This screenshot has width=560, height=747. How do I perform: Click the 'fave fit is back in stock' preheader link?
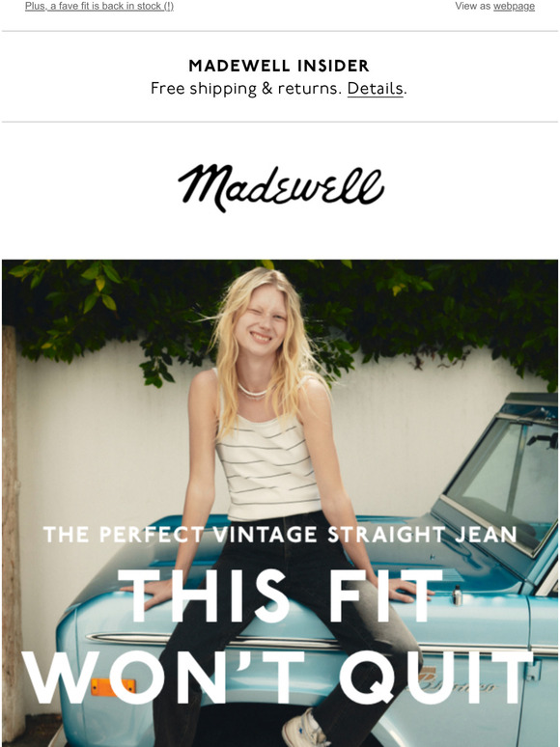coord(99,6)
